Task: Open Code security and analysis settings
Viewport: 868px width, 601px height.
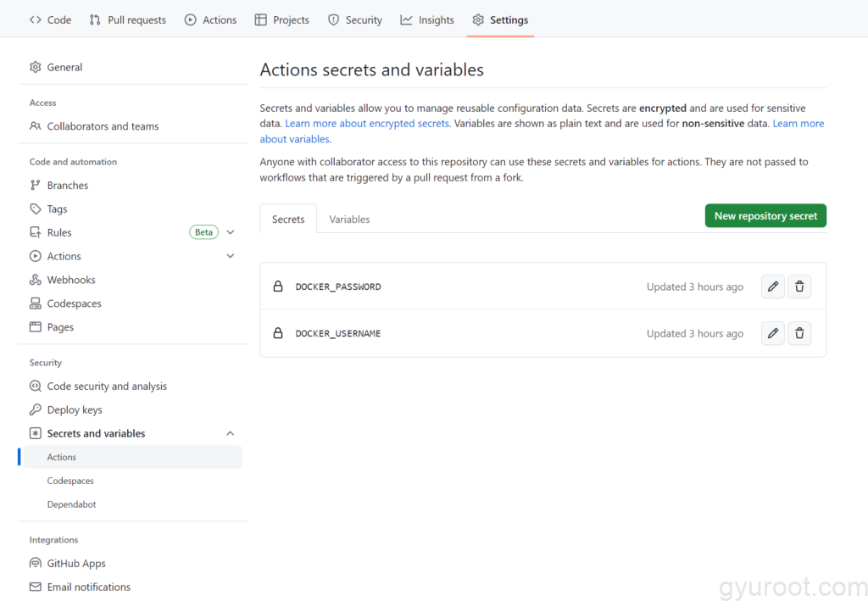Action: coord(107,386)
